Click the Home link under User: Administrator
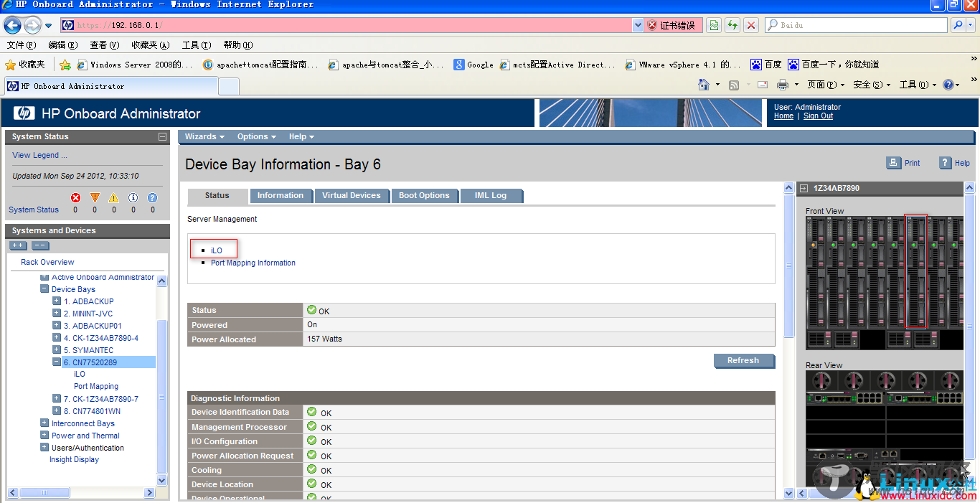The width and height of the screenshot is (980, 503). [783, 116]
